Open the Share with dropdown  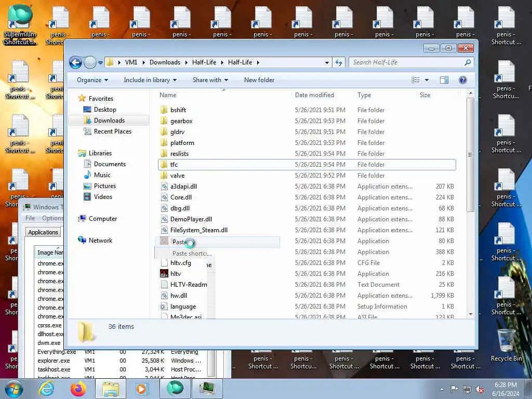[x=210, y=80]
